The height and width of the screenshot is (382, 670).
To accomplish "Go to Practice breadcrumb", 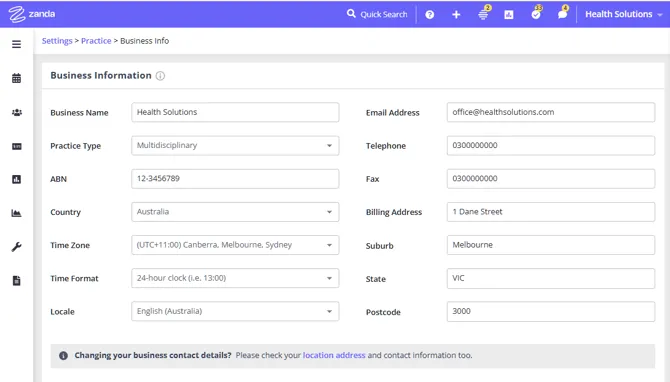I will click(x=96, y=41).
